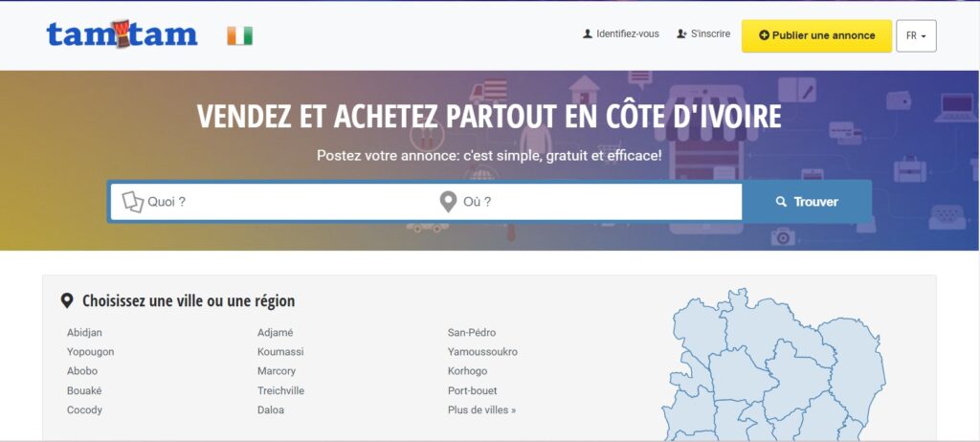This screenshot has height=442, width=980.
Task: Click the tamtam logo
Action: coord(122,34)
